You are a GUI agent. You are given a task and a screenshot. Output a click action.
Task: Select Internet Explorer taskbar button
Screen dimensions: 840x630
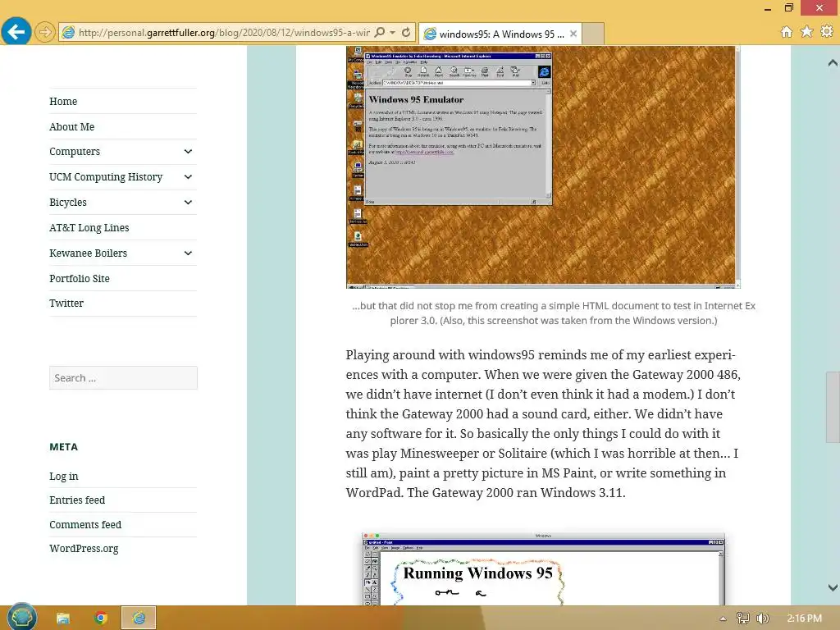(139, 619)
